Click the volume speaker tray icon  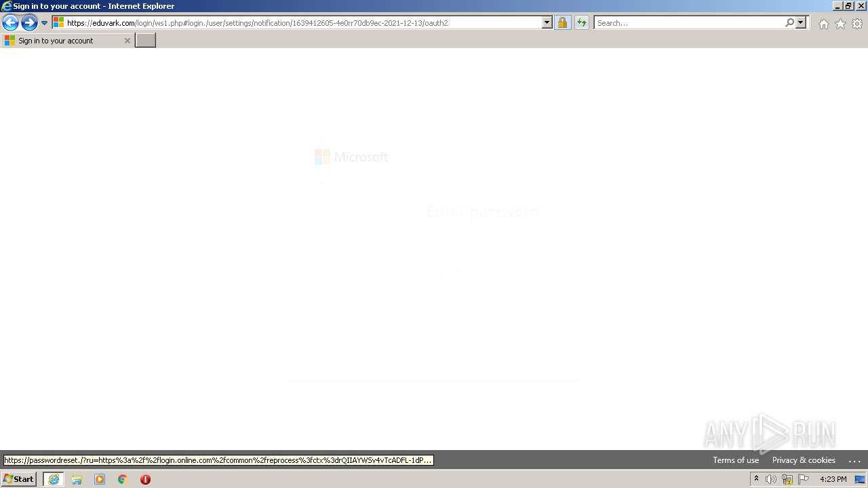coord(771,479)
